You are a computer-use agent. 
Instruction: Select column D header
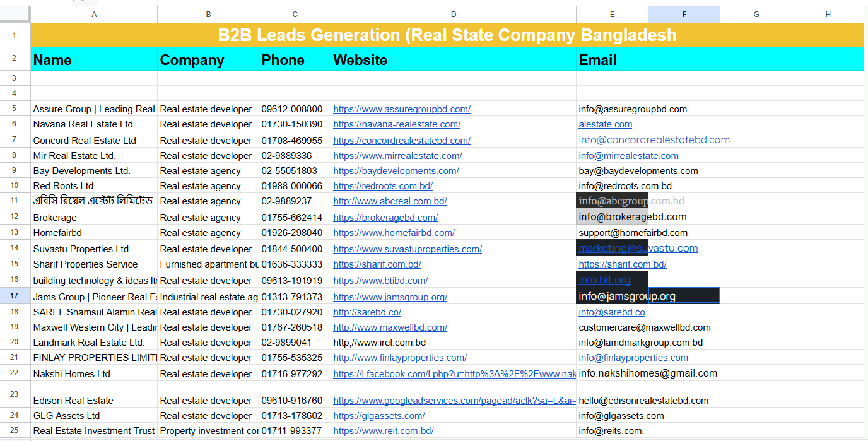pyautogui.click(x=454, y=15)
